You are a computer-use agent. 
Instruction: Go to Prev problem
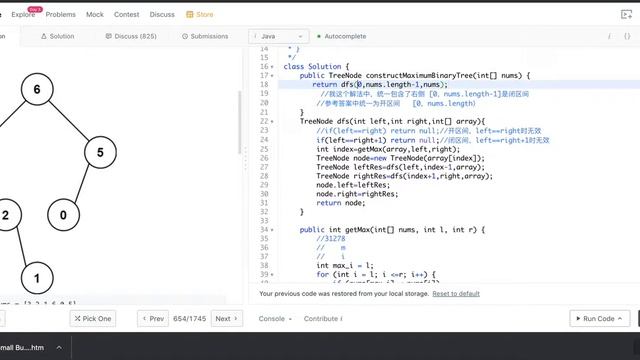[x=153, y=319]
